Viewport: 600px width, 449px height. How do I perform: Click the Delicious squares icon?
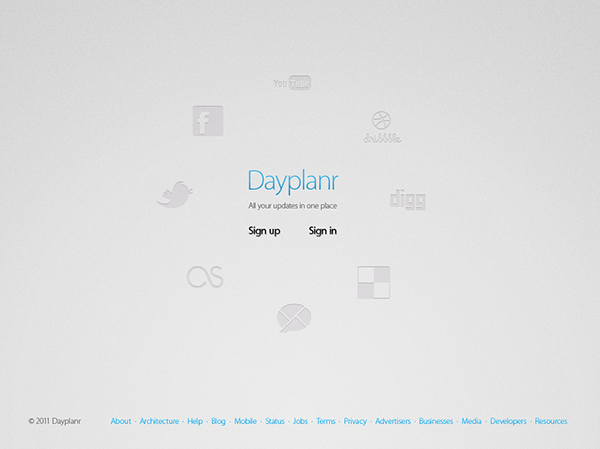click(374, 282)
